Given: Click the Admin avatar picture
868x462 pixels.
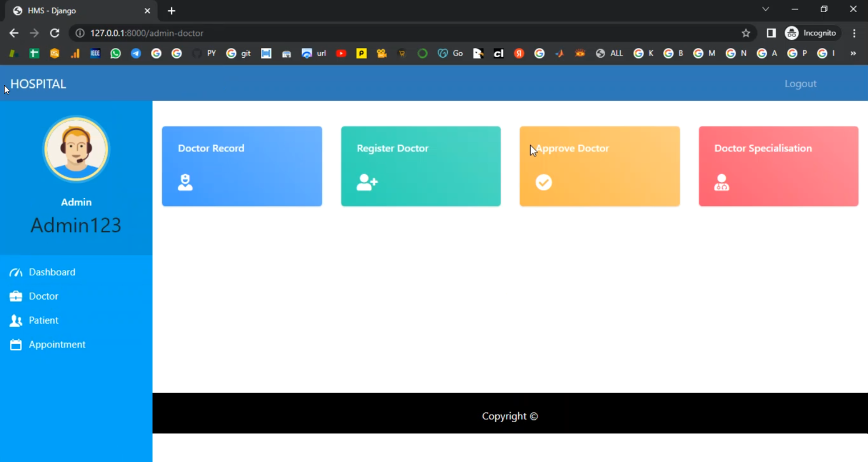Looking at the screenshot, I should click(x=76, y=149).
